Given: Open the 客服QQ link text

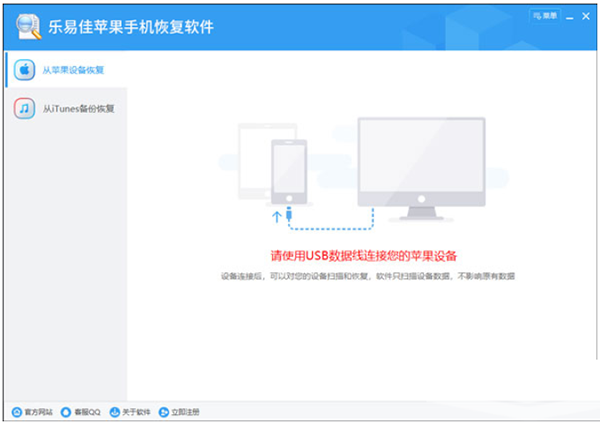Looking at the screenshot, I should [x=87, y=412].
